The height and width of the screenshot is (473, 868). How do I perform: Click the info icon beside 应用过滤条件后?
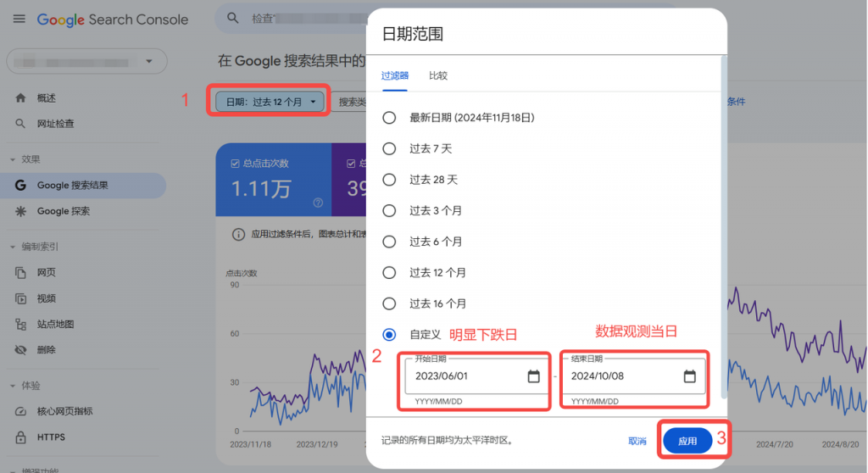[238, 234]
